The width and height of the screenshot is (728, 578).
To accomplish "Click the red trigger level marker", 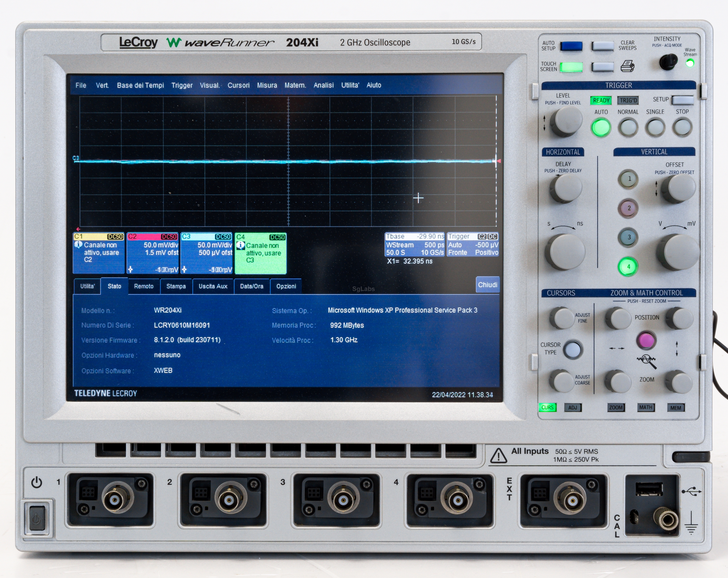I will coord(499,161).
